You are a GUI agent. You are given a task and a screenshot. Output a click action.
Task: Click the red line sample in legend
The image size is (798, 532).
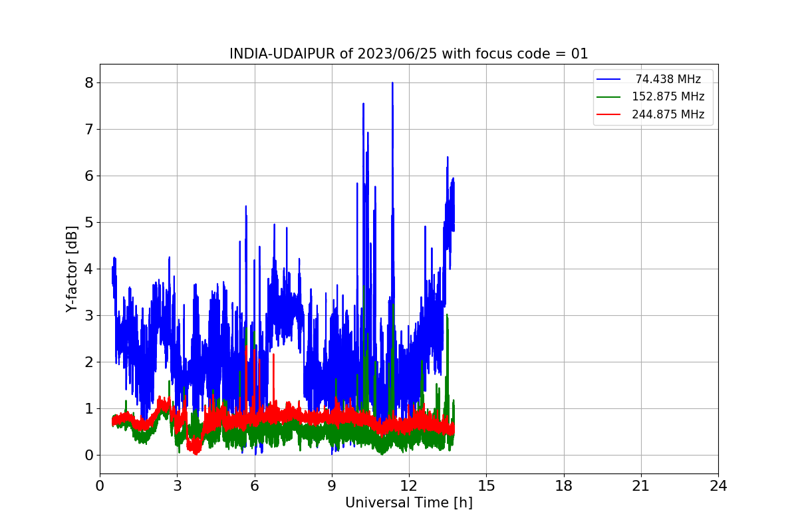(608, 114)
